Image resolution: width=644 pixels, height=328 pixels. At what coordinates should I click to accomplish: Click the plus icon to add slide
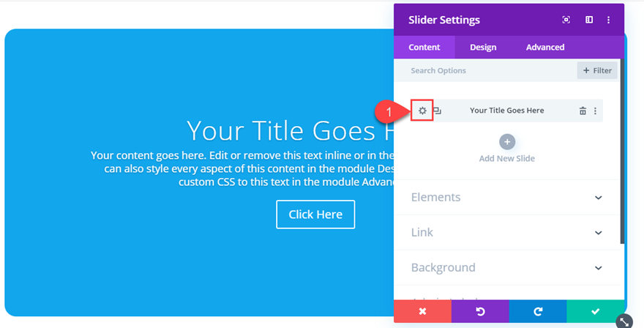coord(506,142)
